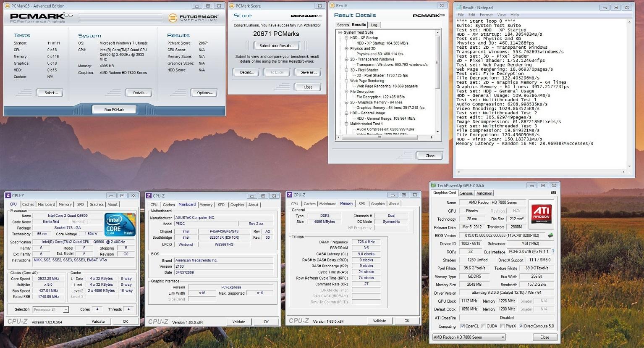The height and width of the screenshot is (348, 644).
Task: Click the PCMark Score window title icon
Action: (x=232, y=6)
